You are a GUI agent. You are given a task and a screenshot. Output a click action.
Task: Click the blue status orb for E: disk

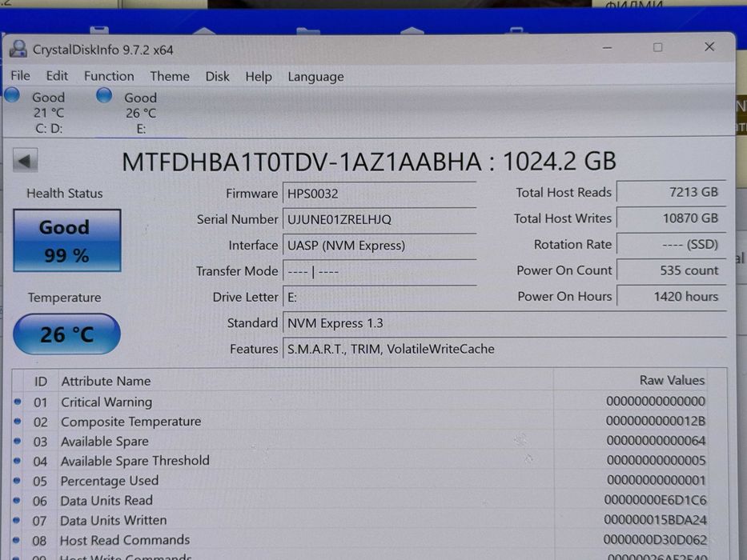tap(104, 95)
